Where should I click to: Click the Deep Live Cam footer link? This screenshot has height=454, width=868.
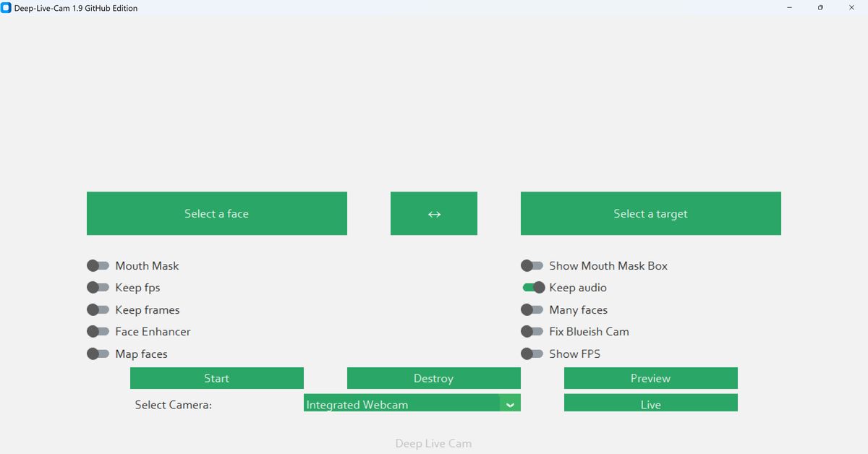tap(433, 443)
